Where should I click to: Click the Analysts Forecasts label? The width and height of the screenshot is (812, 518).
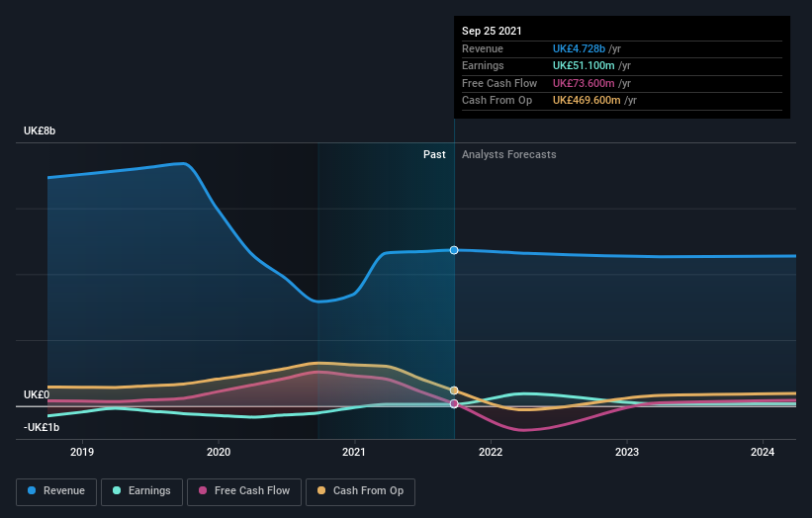(509, 155)
